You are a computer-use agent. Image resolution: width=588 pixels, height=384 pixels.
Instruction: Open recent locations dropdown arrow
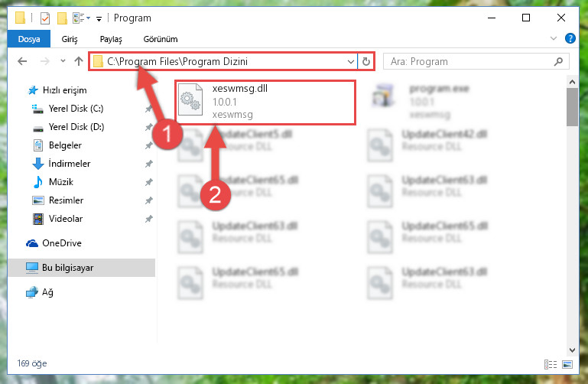tap(63, 61)
